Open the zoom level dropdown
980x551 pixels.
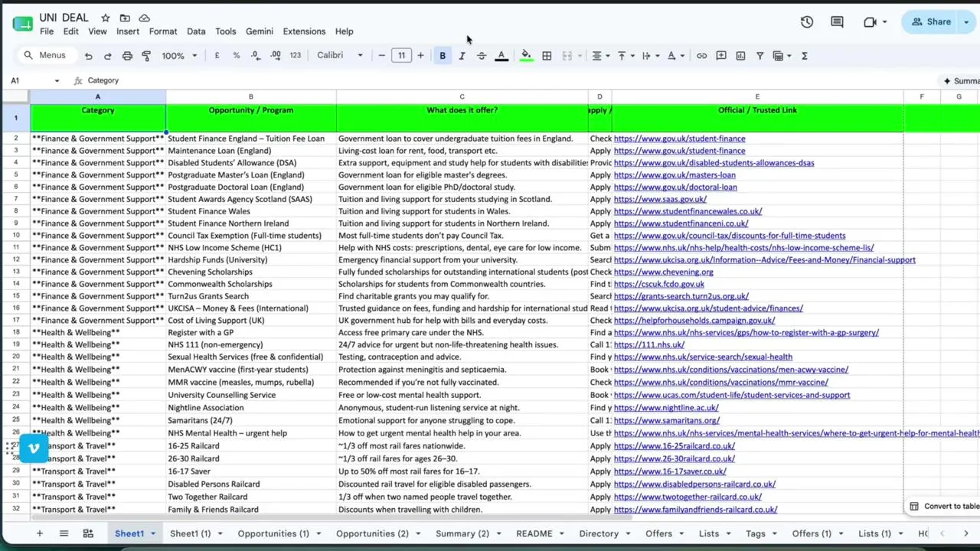point(179,56)
